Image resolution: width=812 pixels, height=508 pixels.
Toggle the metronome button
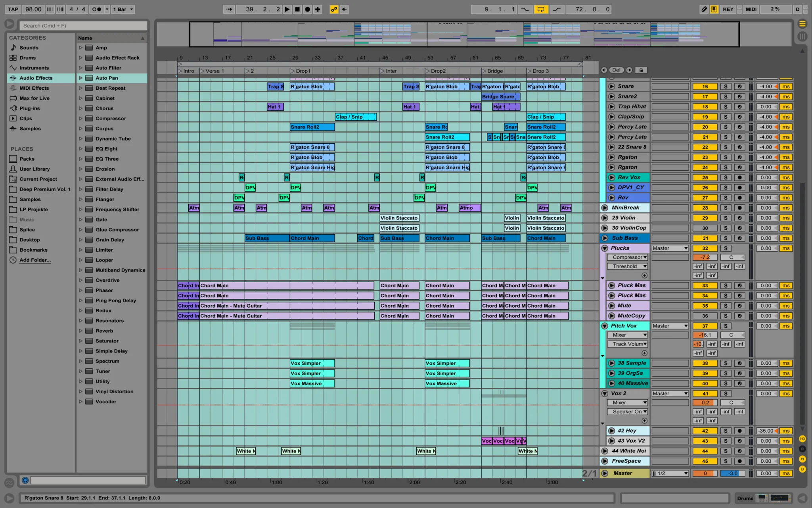pos(96,9)
